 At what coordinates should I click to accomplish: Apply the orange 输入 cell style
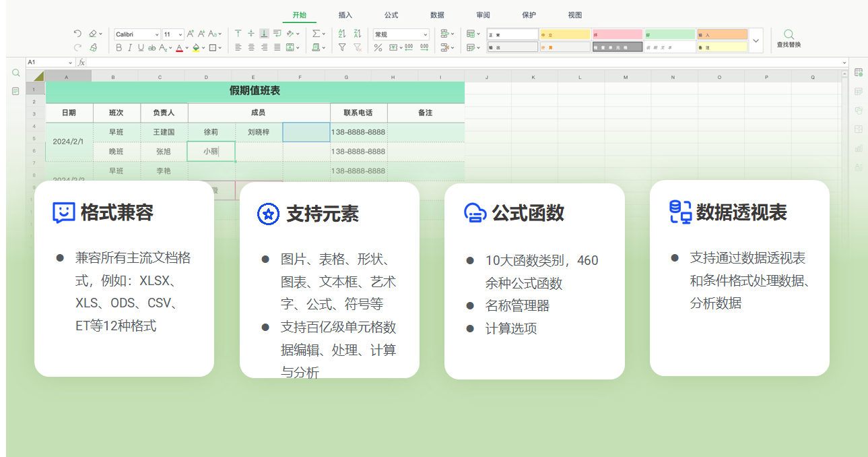click(x=722, y=34)
